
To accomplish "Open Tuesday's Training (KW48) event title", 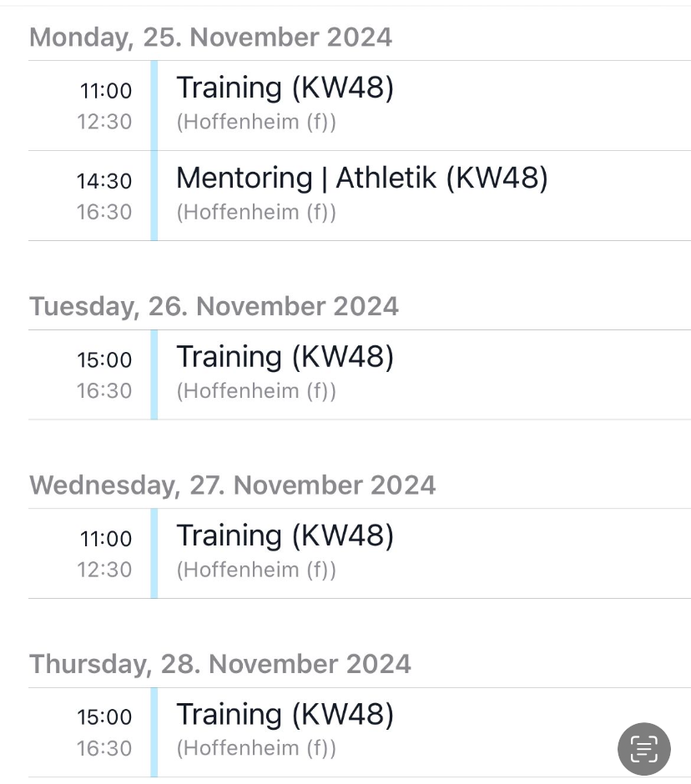I will [285, 357].
